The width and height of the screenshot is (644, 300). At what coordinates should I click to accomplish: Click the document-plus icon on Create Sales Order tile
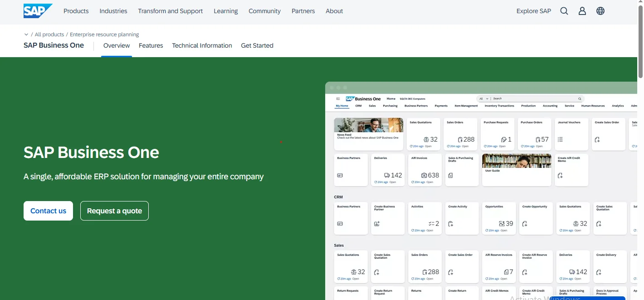(597, 140)
